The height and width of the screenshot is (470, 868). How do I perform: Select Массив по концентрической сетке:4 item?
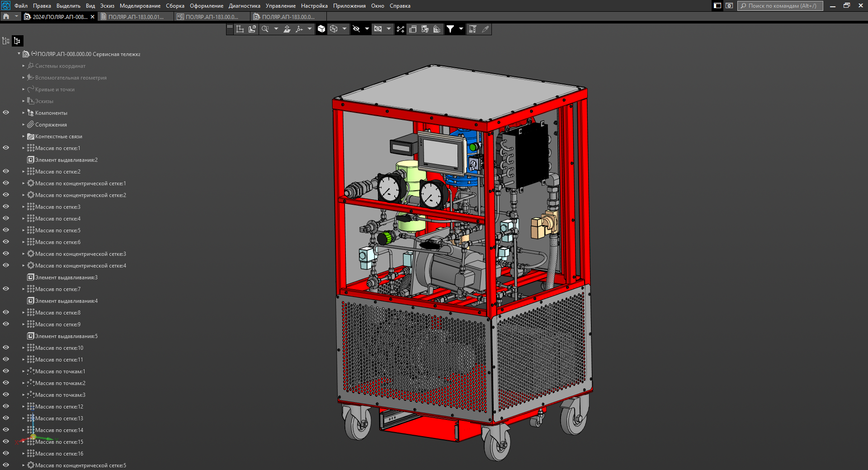coord(80,266)
